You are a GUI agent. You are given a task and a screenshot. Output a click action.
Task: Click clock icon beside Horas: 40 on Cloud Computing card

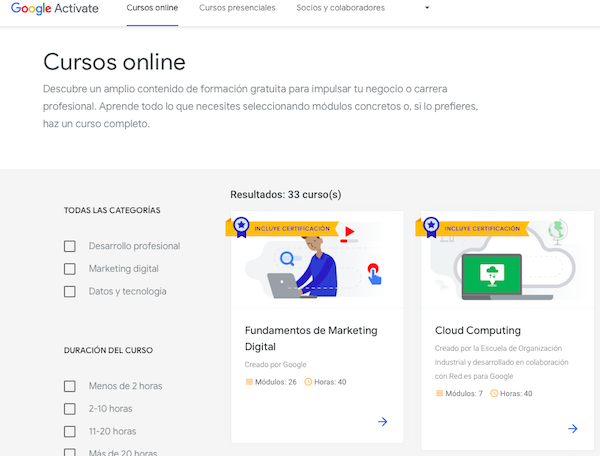[x=494, y=393]
